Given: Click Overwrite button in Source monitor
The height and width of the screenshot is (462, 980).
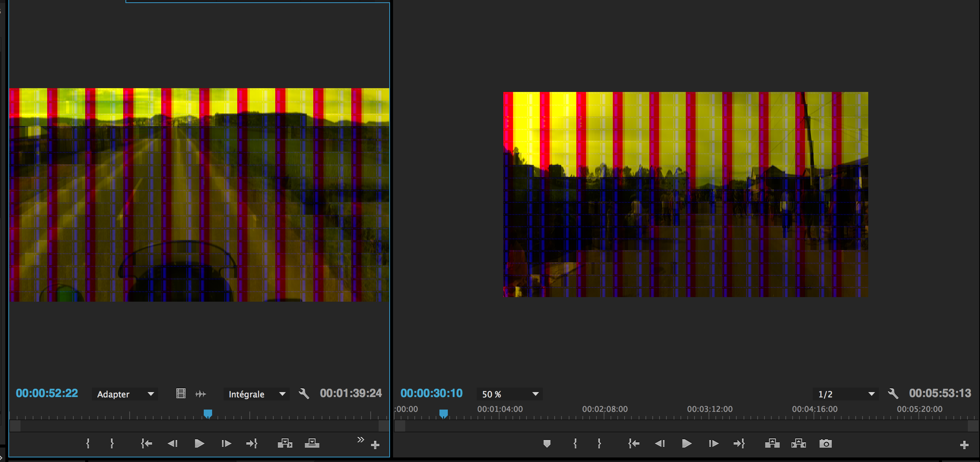Looking at the screenshot, I should click(312, 443).
